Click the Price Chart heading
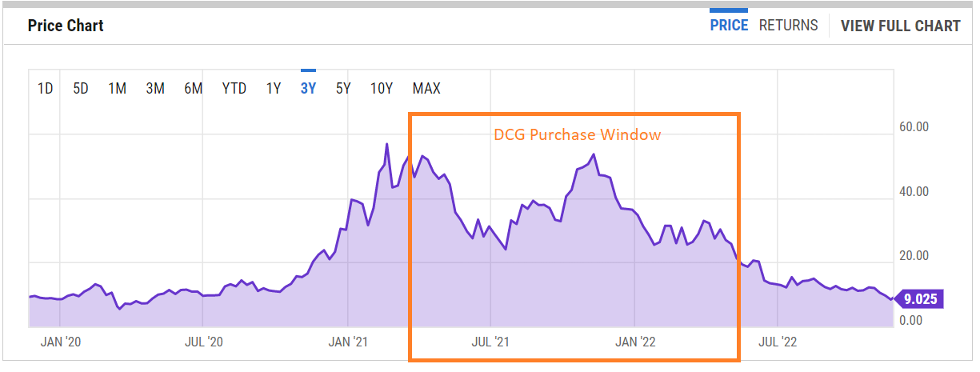Image resolution: width=980 pixels, height=372 pixels. tap(66, 26)
